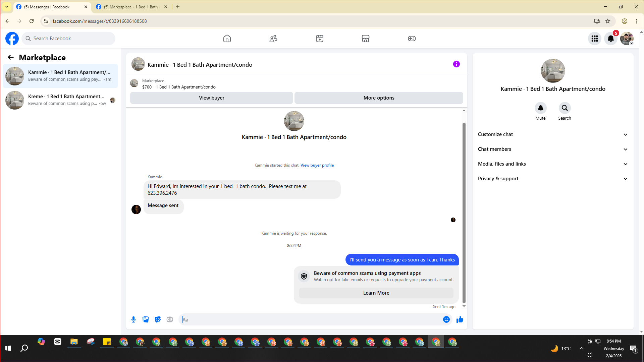Choose an emoji from the smiley icon
This screenshot has height=362, width=644.
446,319
